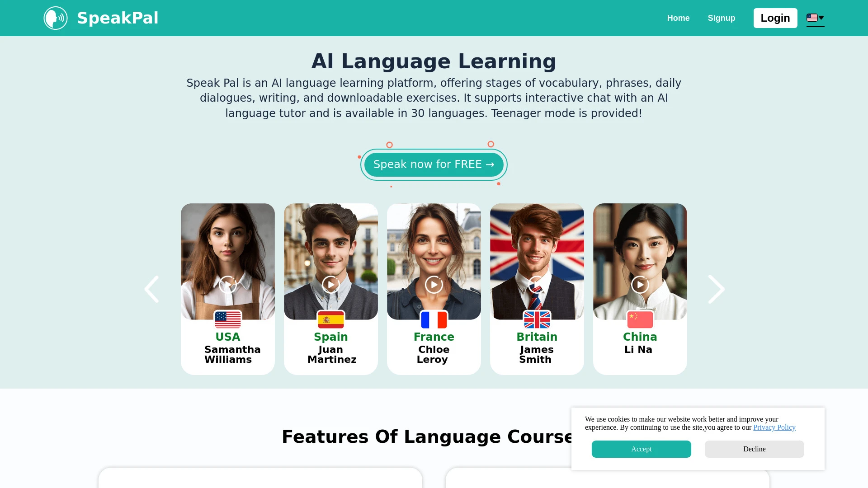Click the Speak now for FREE button
Viewport: 868px width, 488px height.
tap(434, 164)
